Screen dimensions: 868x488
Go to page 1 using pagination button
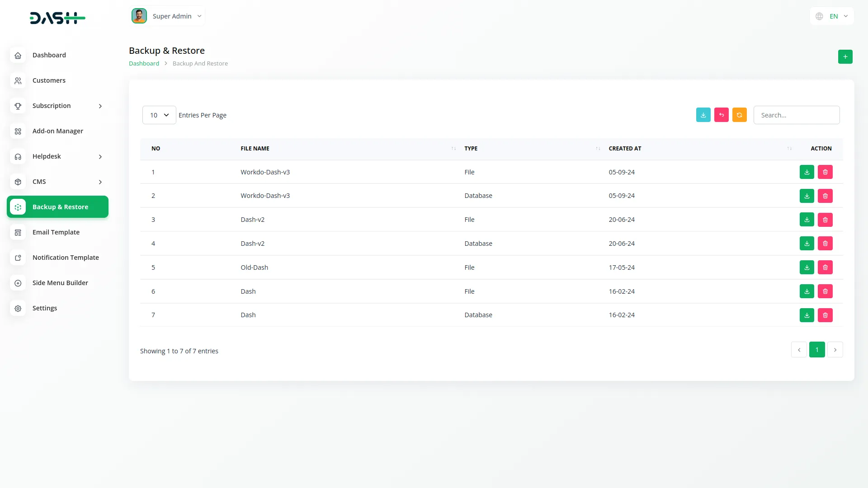pos(817,349)
